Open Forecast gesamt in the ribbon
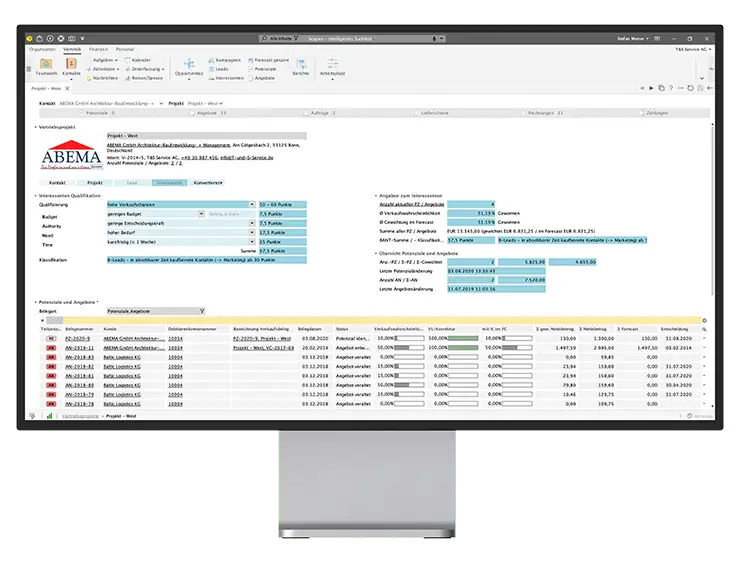The height and width of the screenshot is (563, 740). [x=269, y=60]
